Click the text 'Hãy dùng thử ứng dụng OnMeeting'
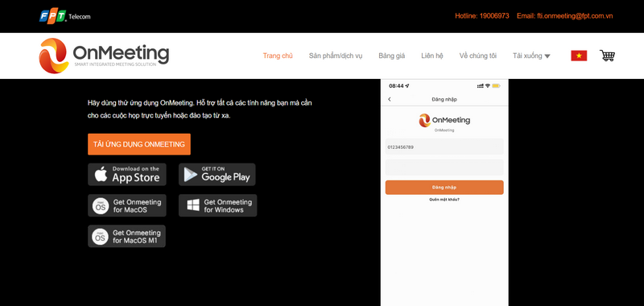Screen dimensions: 644x306 [139, 103]
